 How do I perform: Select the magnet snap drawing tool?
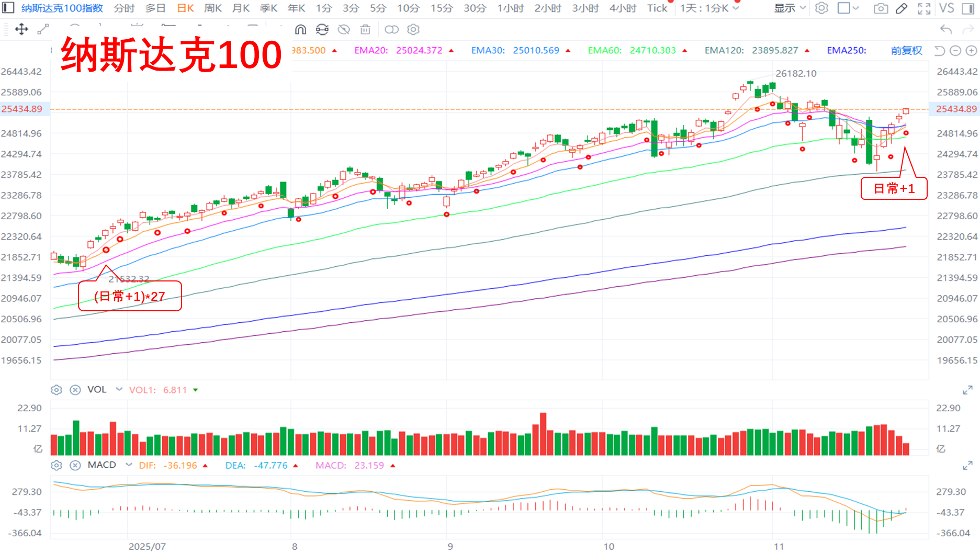tap(300, 30)
